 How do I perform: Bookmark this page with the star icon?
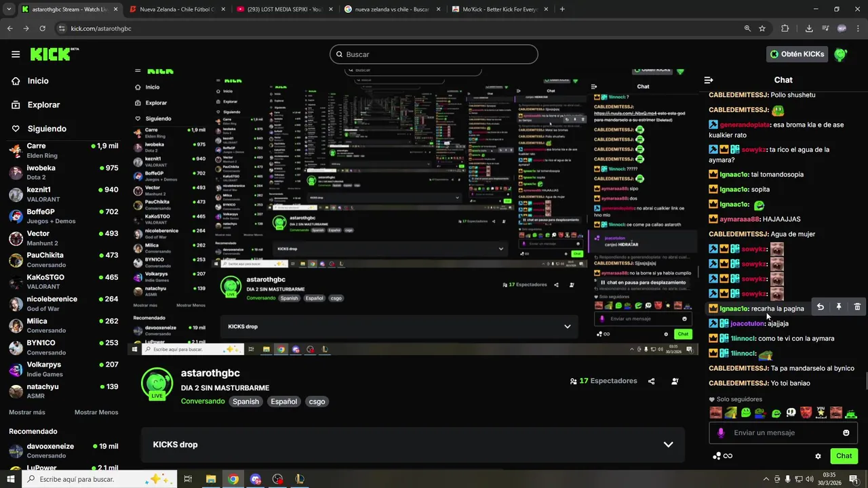click(762, 28)
